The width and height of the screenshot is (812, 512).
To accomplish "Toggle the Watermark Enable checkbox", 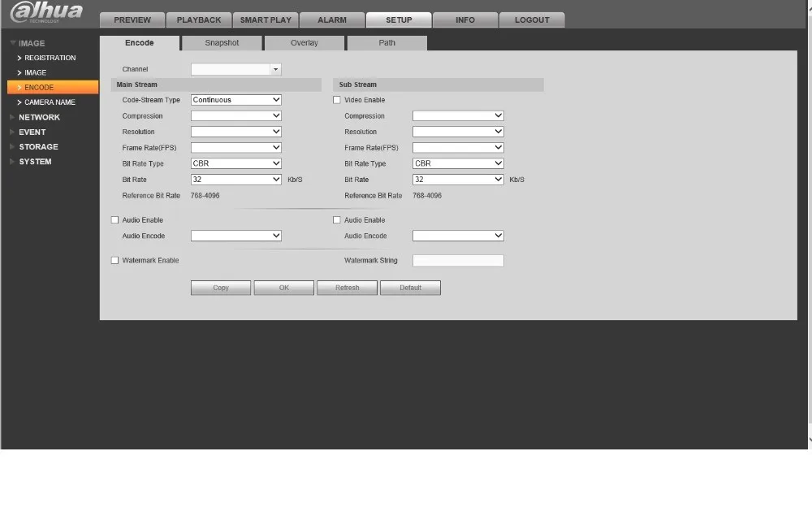I will tap(115, 261).
